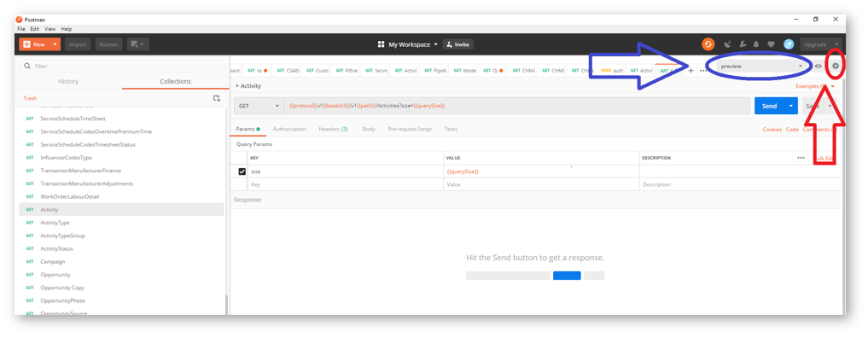Open the Trash link

point(30,98)
